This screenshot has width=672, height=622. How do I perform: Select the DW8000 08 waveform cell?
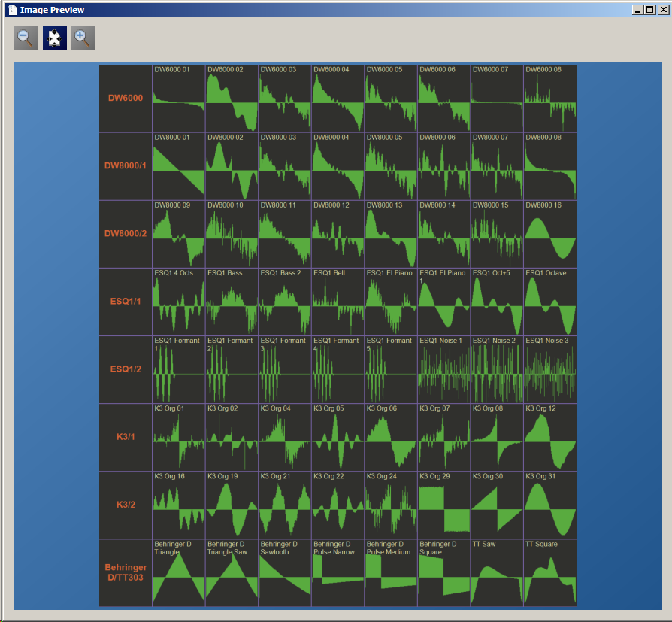pos(550,166)
